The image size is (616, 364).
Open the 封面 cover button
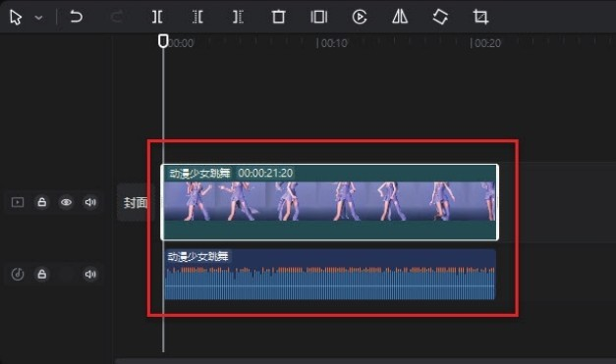click(x=136, y=202)
